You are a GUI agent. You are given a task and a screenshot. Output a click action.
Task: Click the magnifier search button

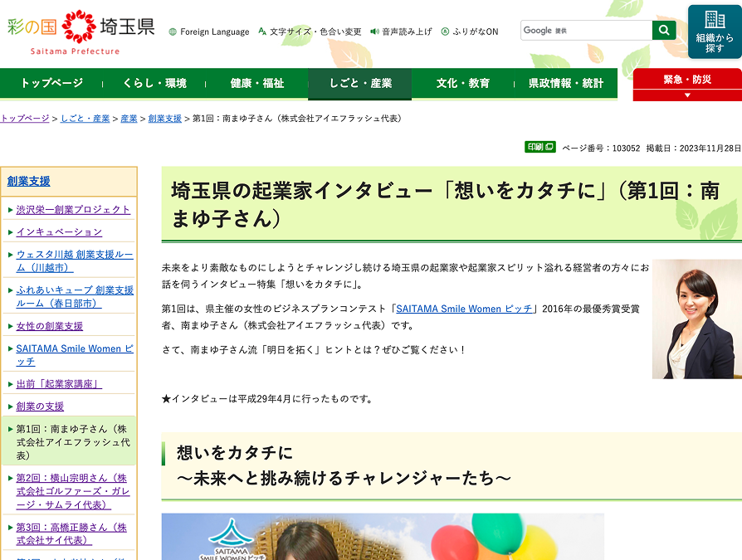664,30
